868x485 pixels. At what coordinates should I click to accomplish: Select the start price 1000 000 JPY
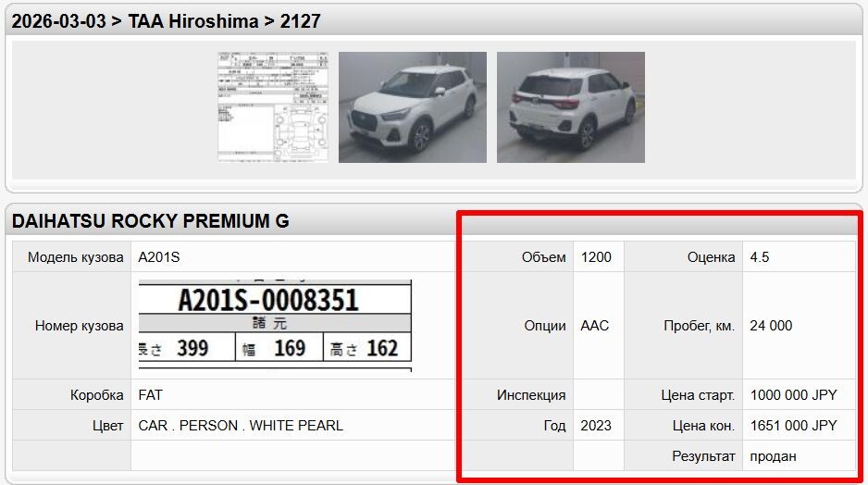(794, 394)
